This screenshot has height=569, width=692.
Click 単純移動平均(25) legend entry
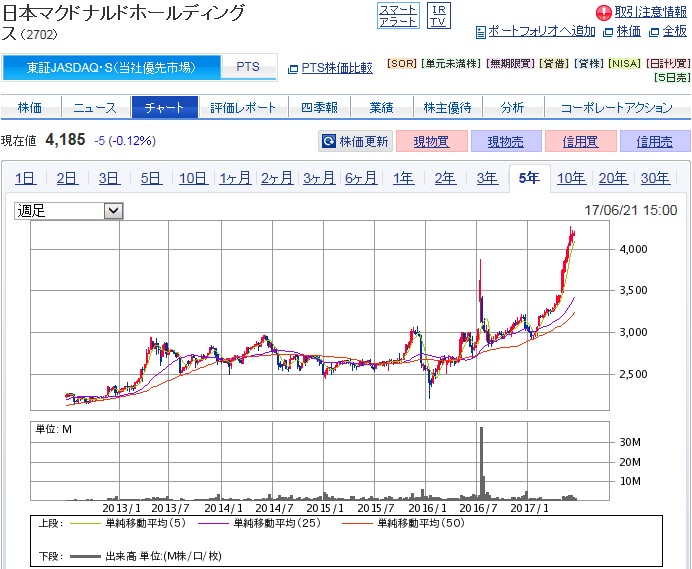(260, 523)
